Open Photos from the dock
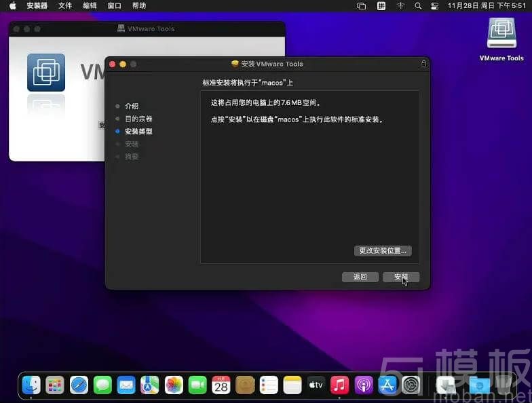The height and width of the screenshot is (403, 532). pyautogui.click(x=174, y=385)
